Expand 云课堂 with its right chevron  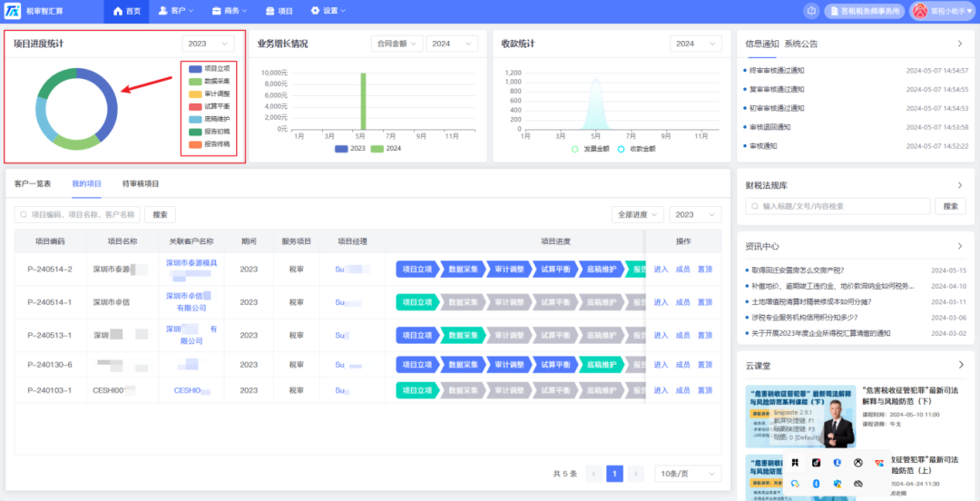point(960,365)
